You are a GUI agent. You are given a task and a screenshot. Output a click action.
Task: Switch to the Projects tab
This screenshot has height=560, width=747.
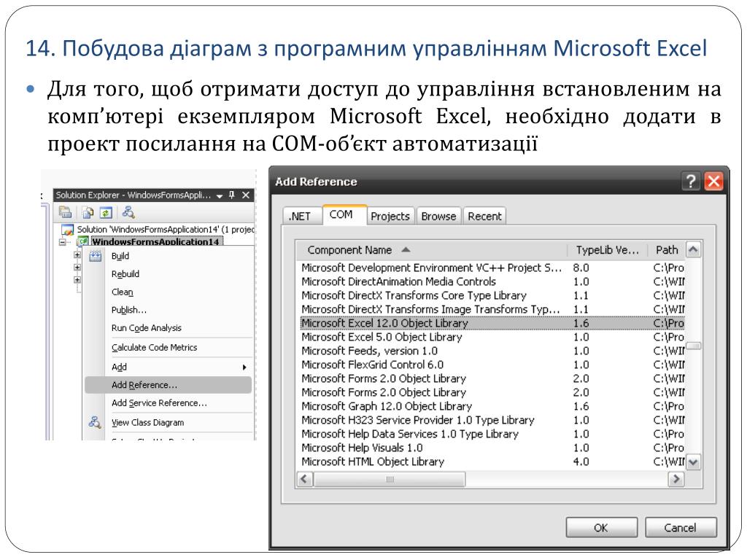click(x=390, y=216)
